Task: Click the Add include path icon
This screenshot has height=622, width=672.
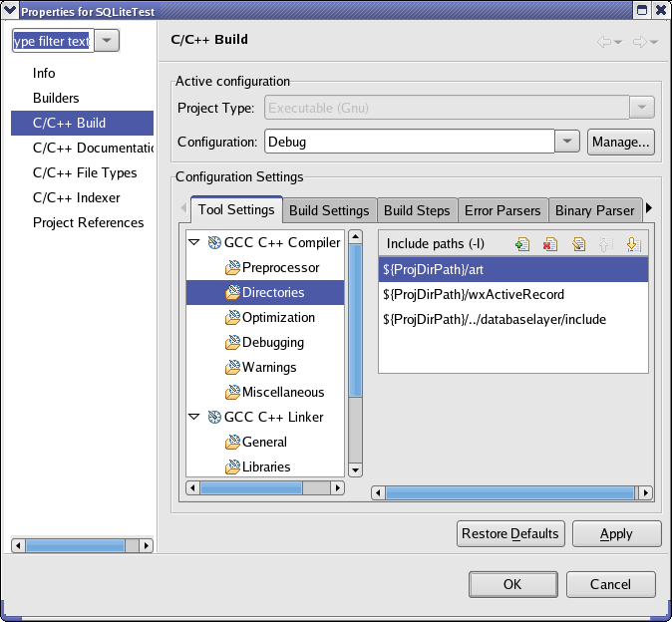Action: [x=522, y=244]
